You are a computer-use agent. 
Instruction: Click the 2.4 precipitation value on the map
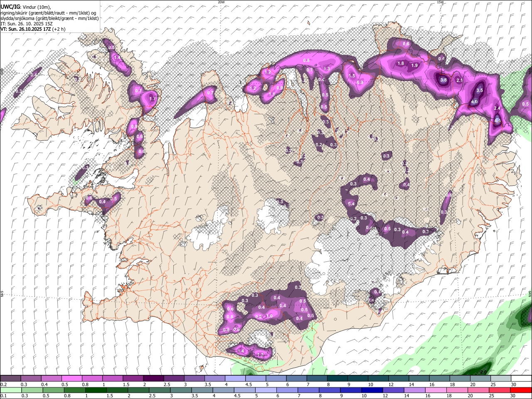(x=497, y=108)
